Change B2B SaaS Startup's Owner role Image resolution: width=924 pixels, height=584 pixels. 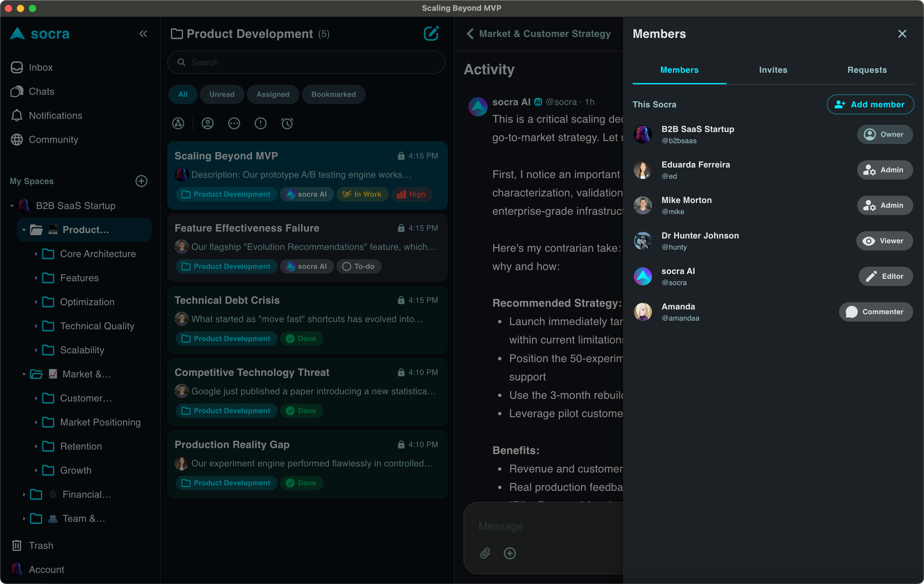coord(885,134)
